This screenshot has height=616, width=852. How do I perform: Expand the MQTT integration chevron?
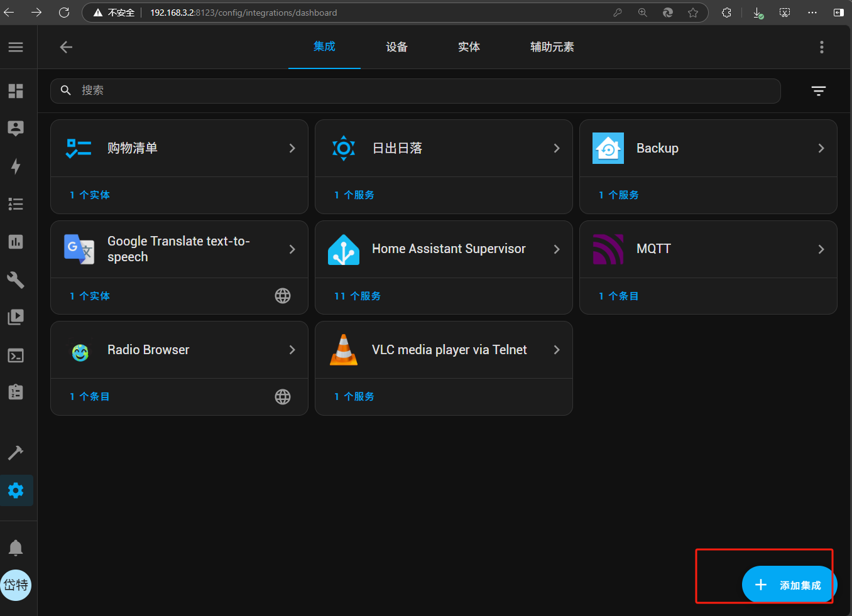[821, 249]
